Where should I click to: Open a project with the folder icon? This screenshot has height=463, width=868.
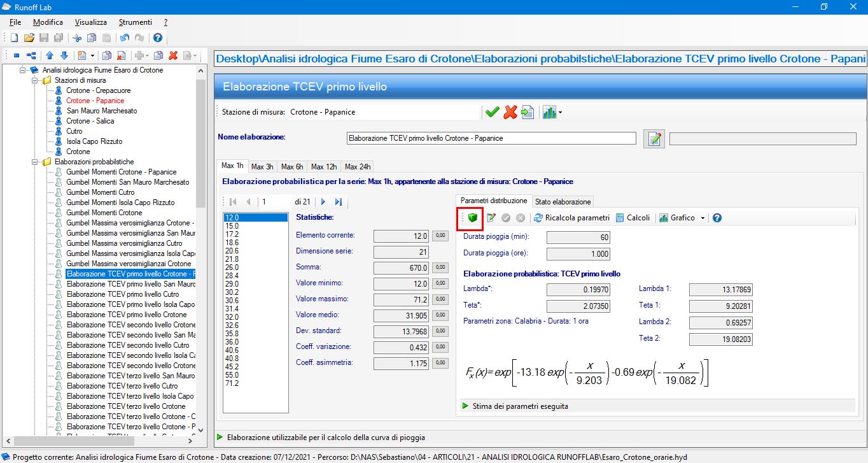point(29,38)
